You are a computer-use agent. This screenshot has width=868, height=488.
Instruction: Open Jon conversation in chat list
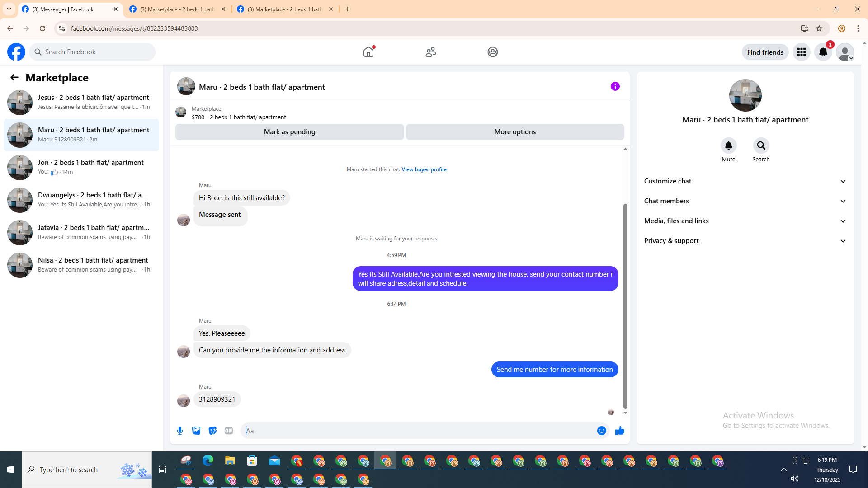81,168
